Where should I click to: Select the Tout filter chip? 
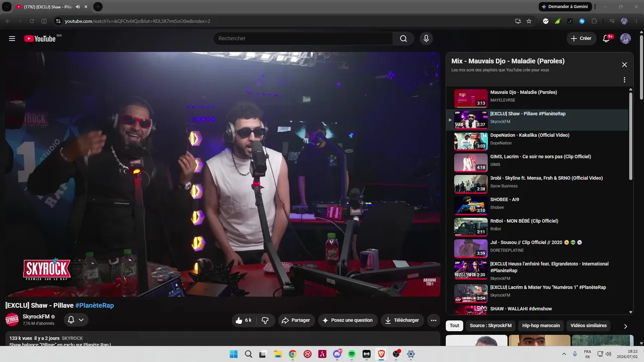coord(454,326)
